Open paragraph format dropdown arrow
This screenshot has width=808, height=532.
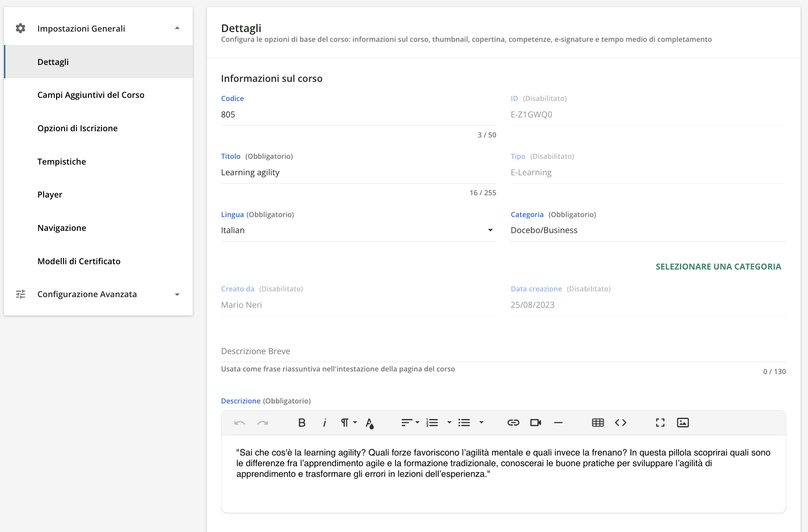pos(355,422)
